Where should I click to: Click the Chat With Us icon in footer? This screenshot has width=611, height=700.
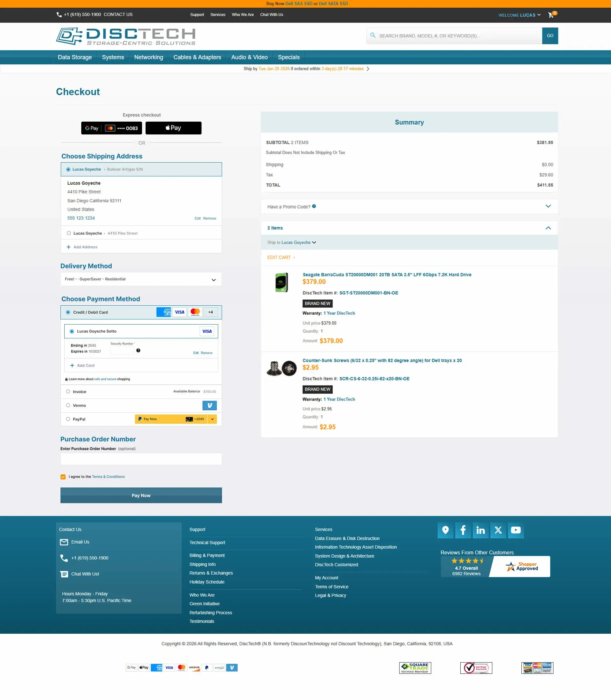[64, 574]
